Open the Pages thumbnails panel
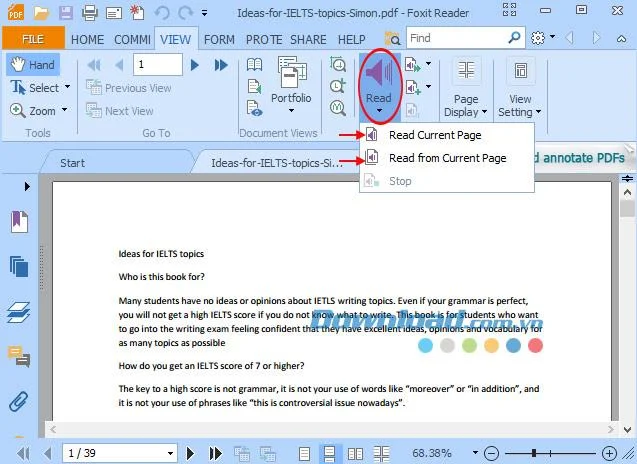The width and height of the screenshot is (637, 464). [x=19, y=266]
